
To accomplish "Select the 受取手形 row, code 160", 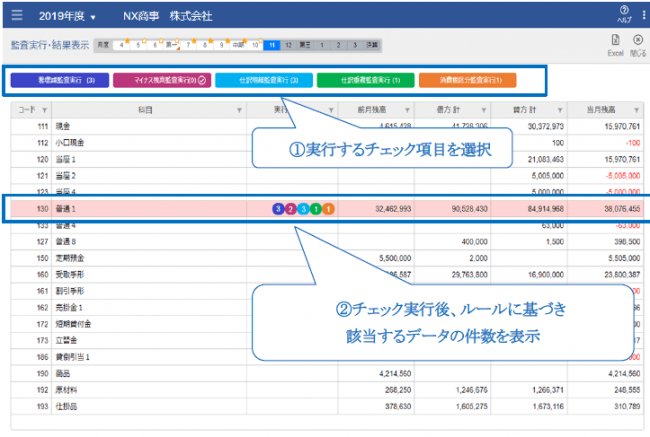I will [327, 274].
